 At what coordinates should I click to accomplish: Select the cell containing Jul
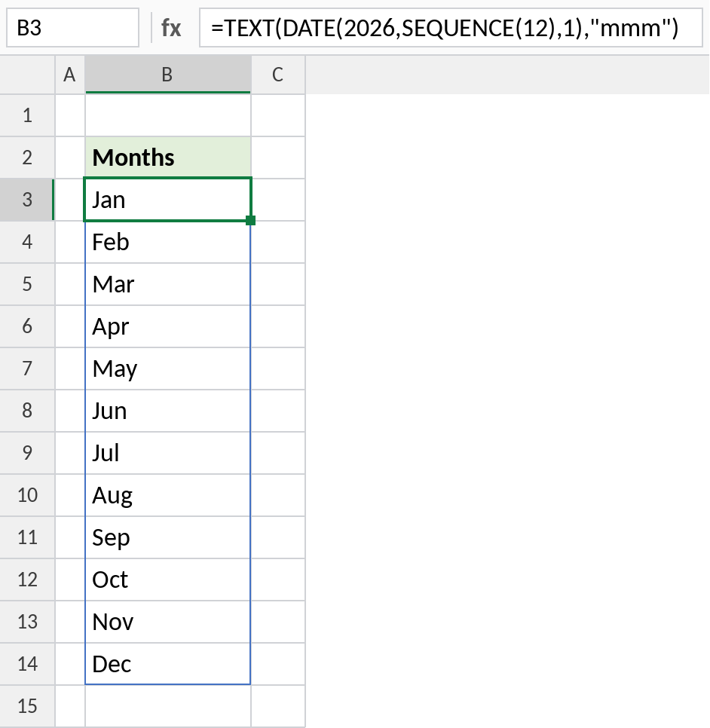click(x=167, y=453)
